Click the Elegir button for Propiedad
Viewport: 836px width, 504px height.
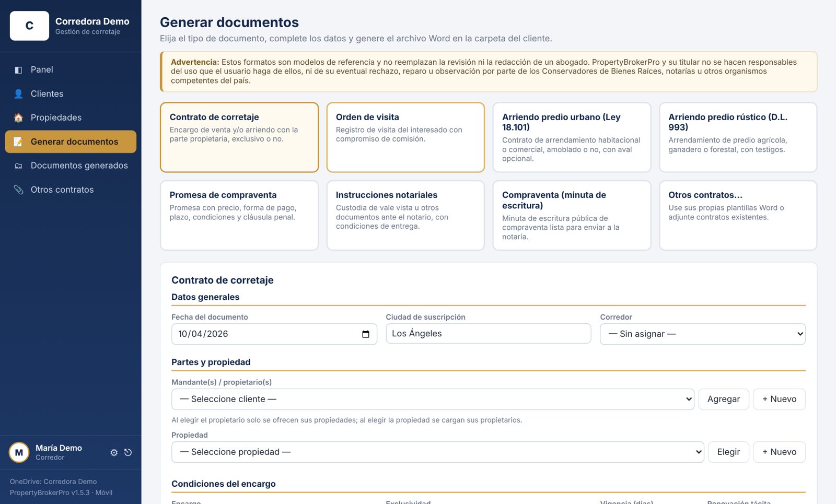point(728,452)
